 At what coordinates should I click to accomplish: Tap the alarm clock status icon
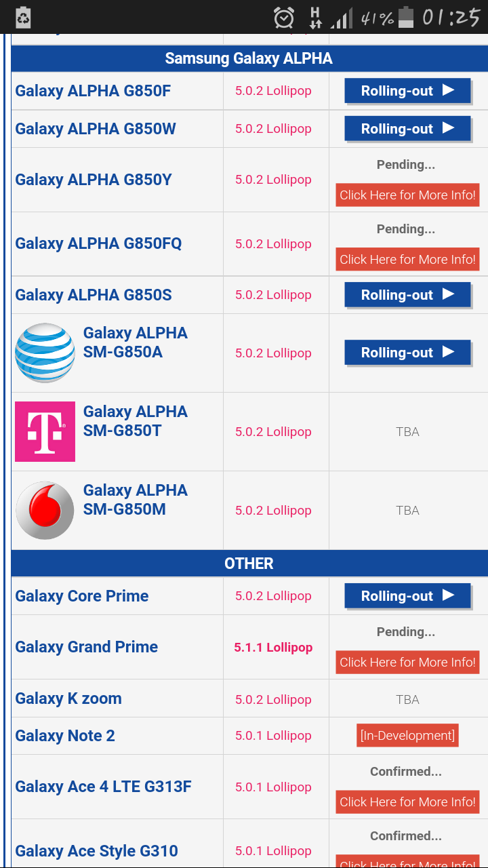[x=284, y=17]
